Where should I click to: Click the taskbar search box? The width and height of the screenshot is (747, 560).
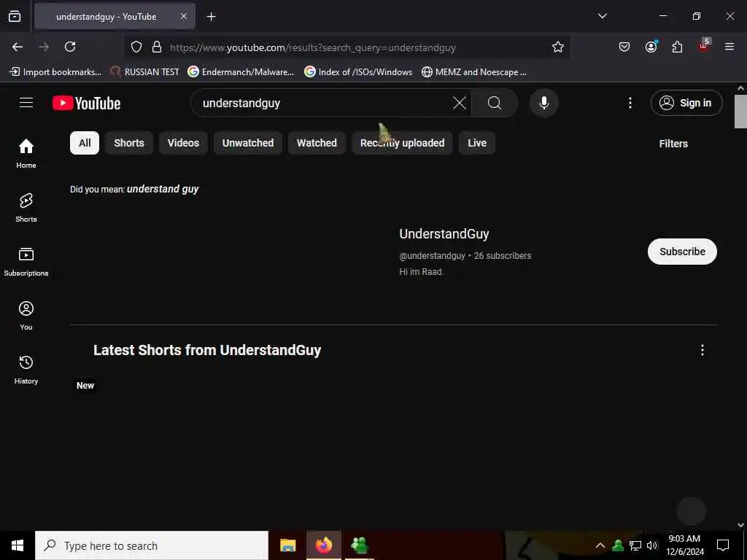[x=152, y=545]
